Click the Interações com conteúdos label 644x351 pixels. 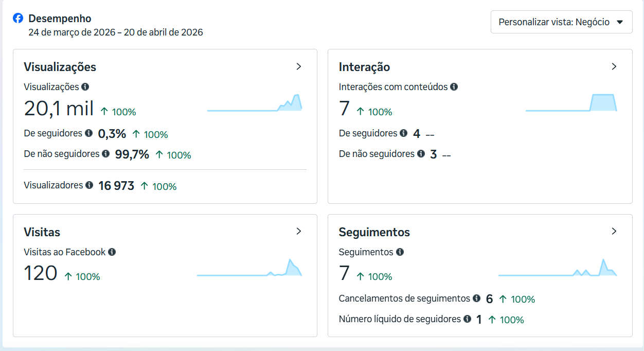pyautogui.click(x=393, y=87)
